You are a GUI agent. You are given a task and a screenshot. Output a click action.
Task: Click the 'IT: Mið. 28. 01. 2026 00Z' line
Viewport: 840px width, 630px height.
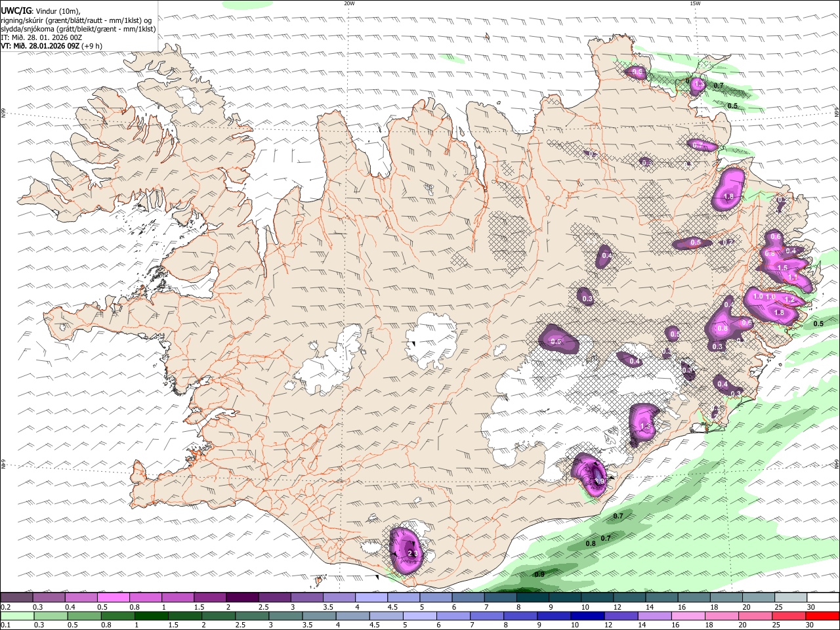42,37
